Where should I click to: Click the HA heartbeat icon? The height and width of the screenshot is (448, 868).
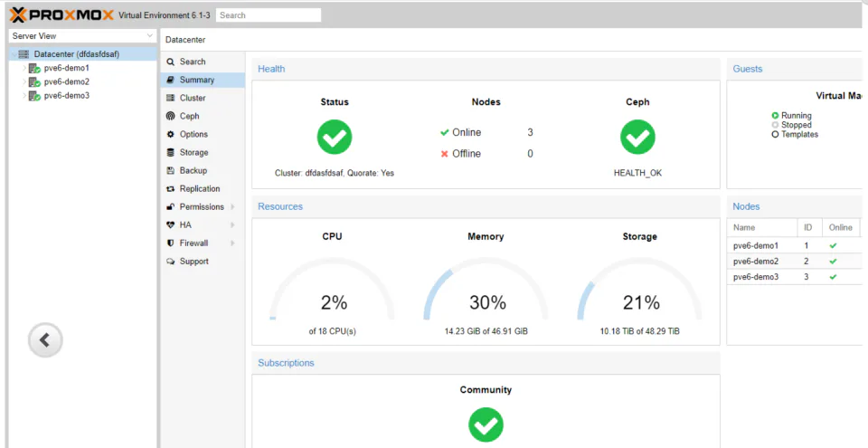[x=171, y=225]
